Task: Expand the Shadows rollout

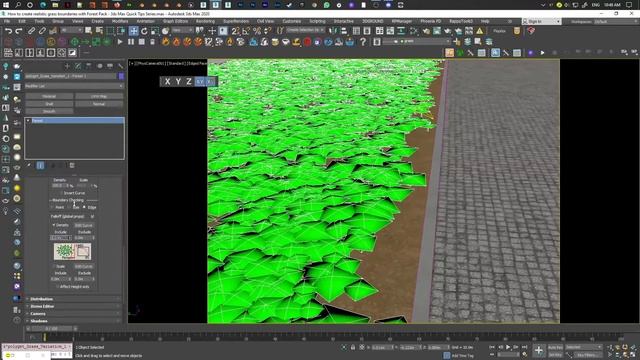Action: tap(73, 321)
